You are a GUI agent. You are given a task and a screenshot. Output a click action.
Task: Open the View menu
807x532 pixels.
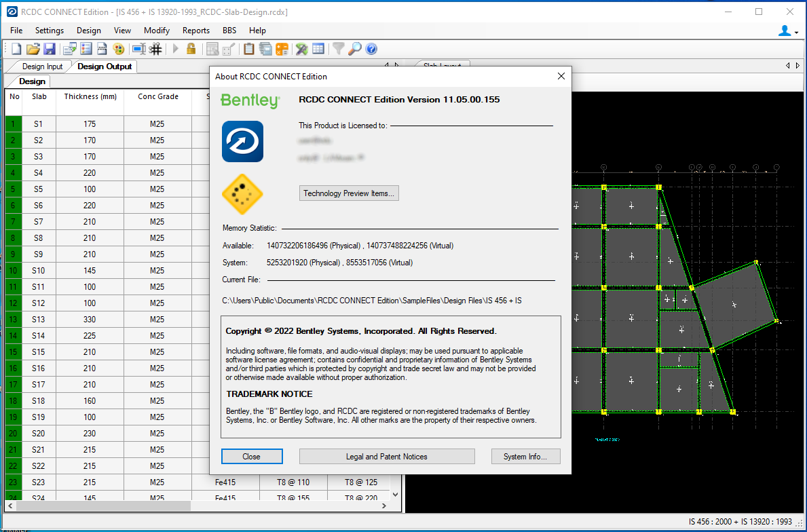pyautogui.click(x=122, y=31)
